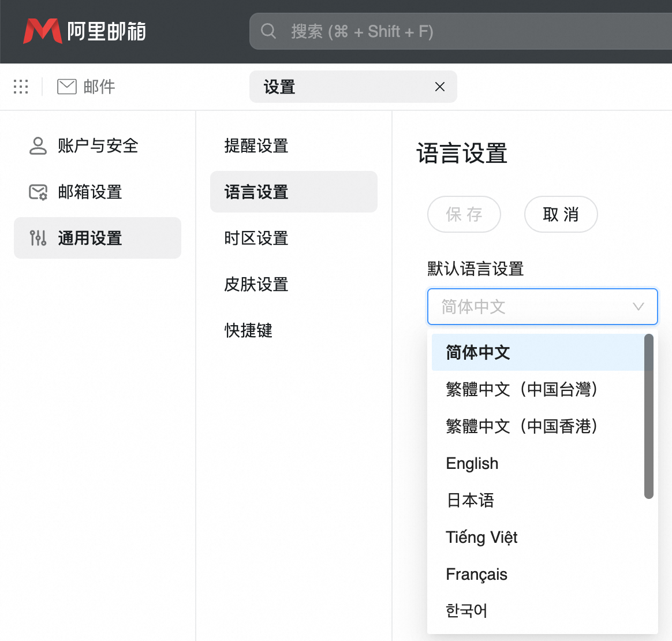This screenshot has width=672, height=641.
Task: Click the language list scrollbar
Action: 649,416
